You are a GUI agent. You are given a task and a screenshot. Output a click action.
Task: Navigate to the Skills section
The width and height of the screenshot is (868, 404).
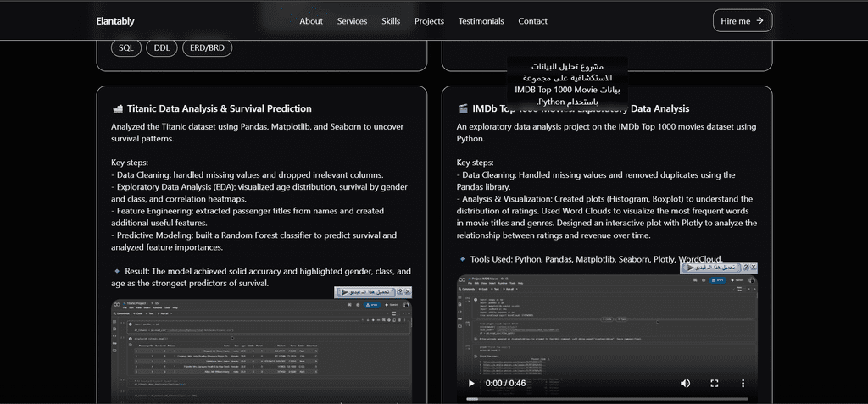(391, 21)
